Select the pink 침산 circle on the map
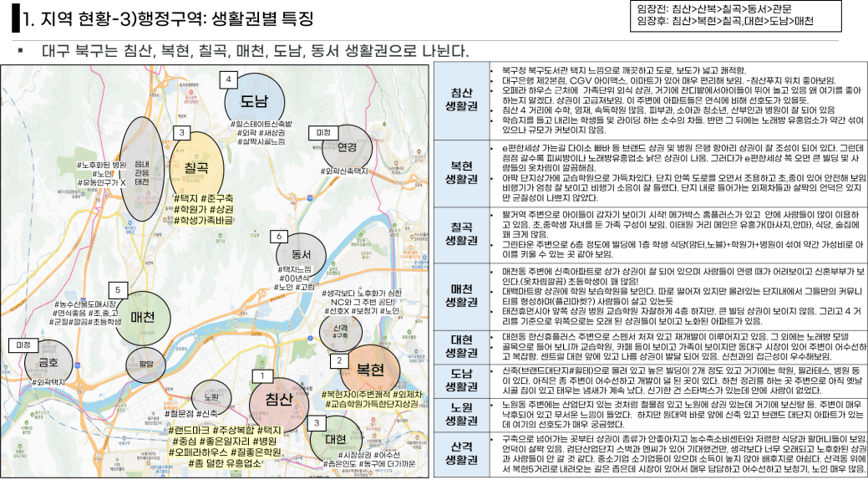Image resolution: width=868 pixels, height=480 pixels. 278,406
